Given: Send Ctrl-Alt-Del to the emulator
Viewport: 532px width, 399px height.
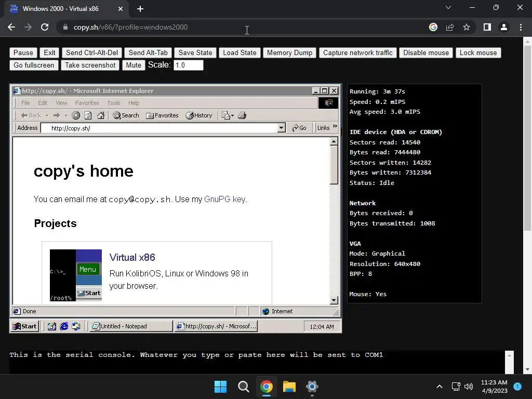Looking at the screenshot, I should coord(92,52).
